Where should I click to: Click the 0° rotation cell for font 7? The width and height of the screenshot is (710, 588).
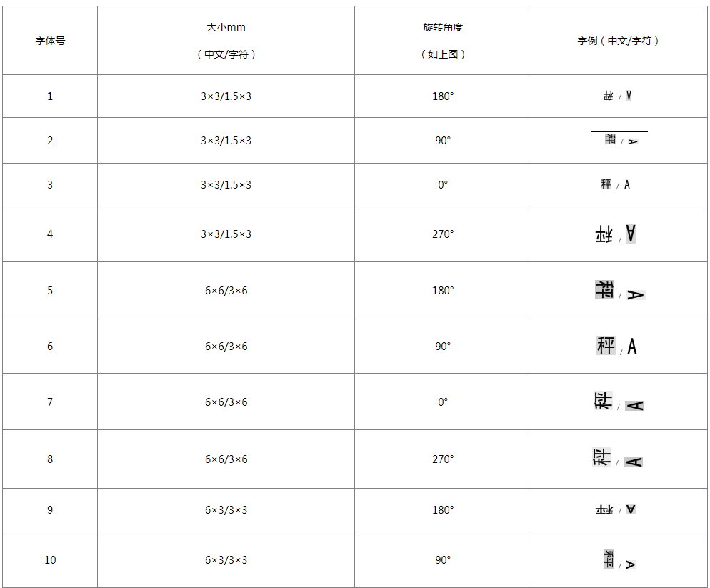pos(443,402)
